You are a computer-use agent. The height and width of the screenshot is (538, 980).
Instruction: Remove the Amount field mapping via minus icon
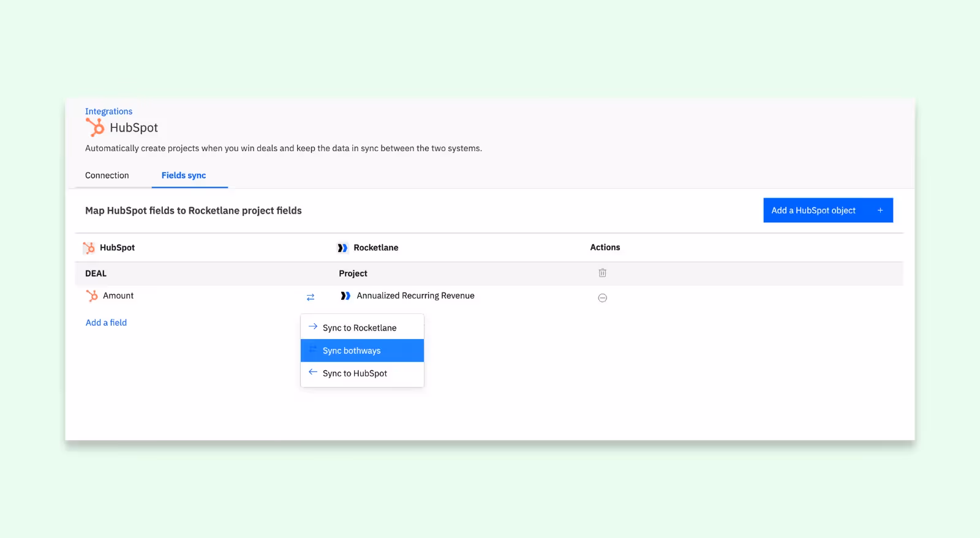coord(602,298)
